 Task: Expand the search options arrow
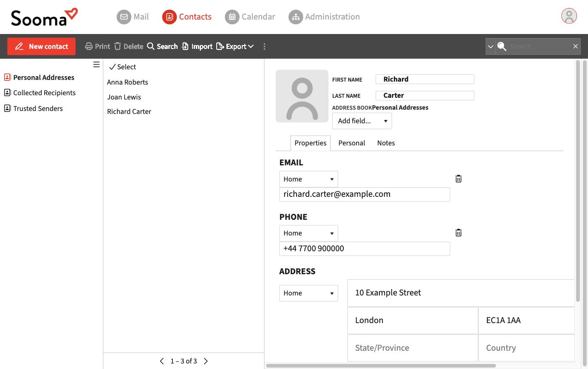tap(490, 46)
